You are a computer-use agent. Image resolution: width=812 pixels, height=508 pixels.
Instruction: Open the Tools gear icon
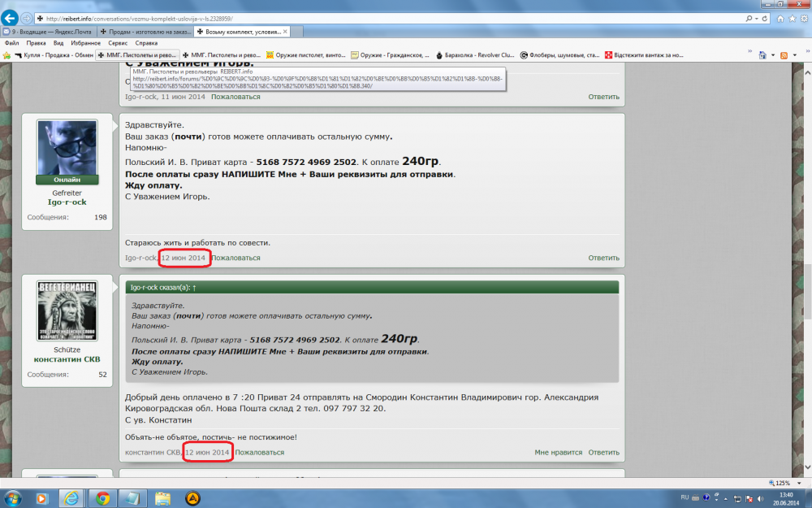tap(804, 19)
